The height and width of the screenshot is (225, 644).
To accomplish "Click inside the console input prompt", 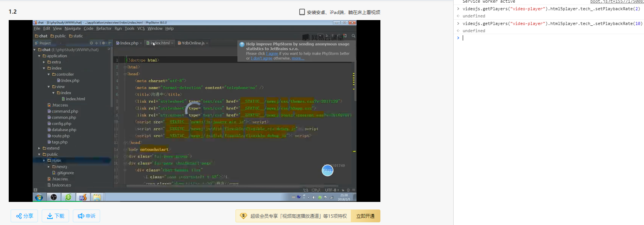I will (x=550, y=38).
